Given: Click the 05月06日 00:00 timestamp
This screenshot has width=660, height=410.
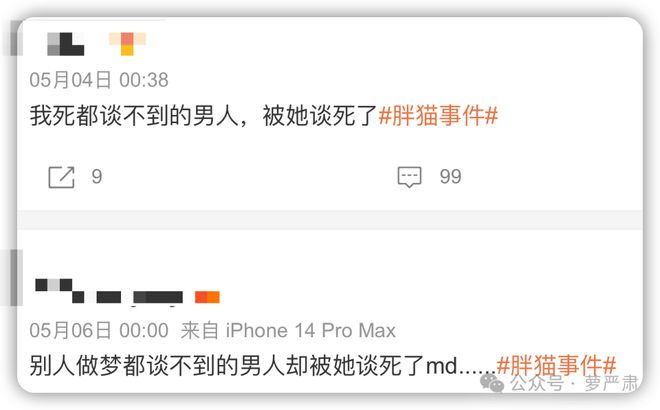Looking at the screenshot, I should point(99,330).
